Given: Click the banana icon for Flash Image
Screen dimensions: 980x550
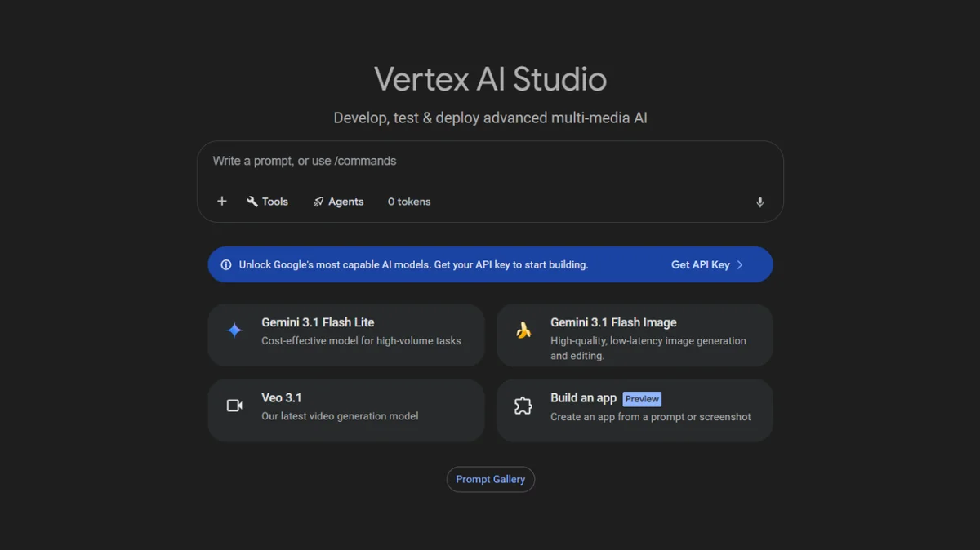Looking at the screenshot, I should (523, 330).
